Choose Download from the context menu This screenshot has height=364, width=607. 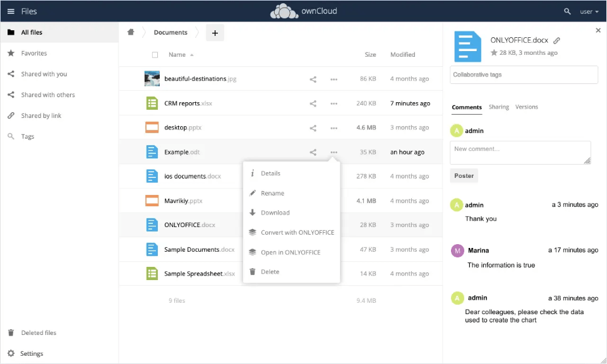pos(292,213)
